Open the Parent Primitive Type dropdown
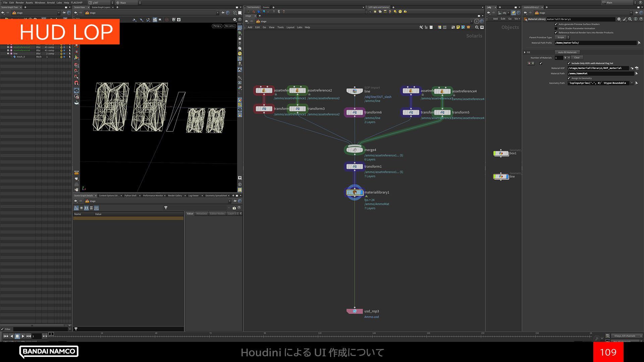Screen dimensions: 644x362 562,38
